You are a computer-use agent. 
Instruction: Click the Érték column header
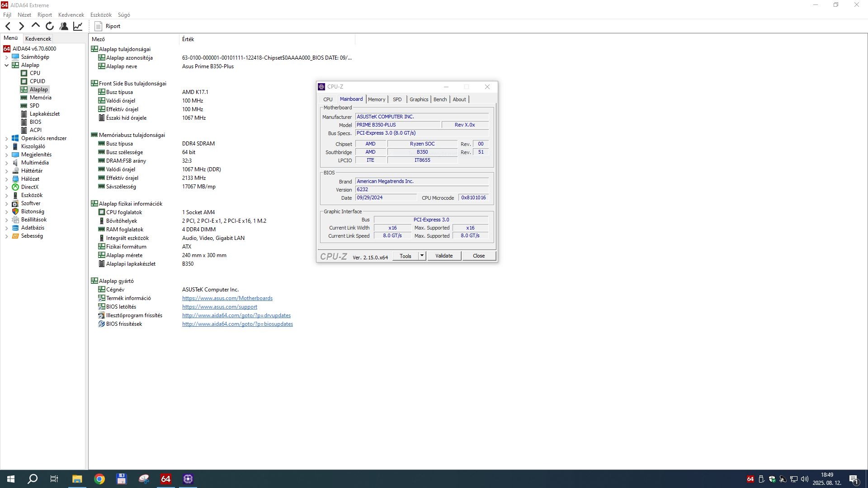pos(188,39)
